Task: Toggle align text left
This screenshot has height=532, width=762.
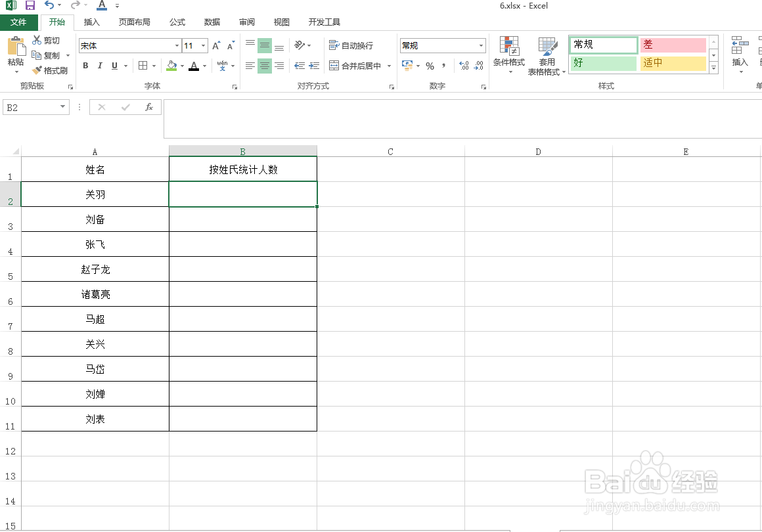Action: pyautogui.click(x=250, y=66)
